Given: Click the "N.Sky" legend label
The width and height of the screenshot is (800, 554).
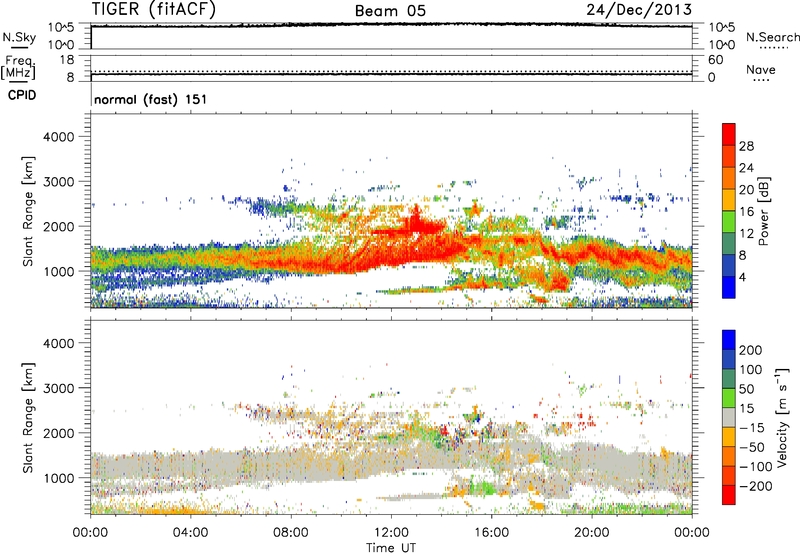Looking at the screenshot, I should click(x=19, y=37).
